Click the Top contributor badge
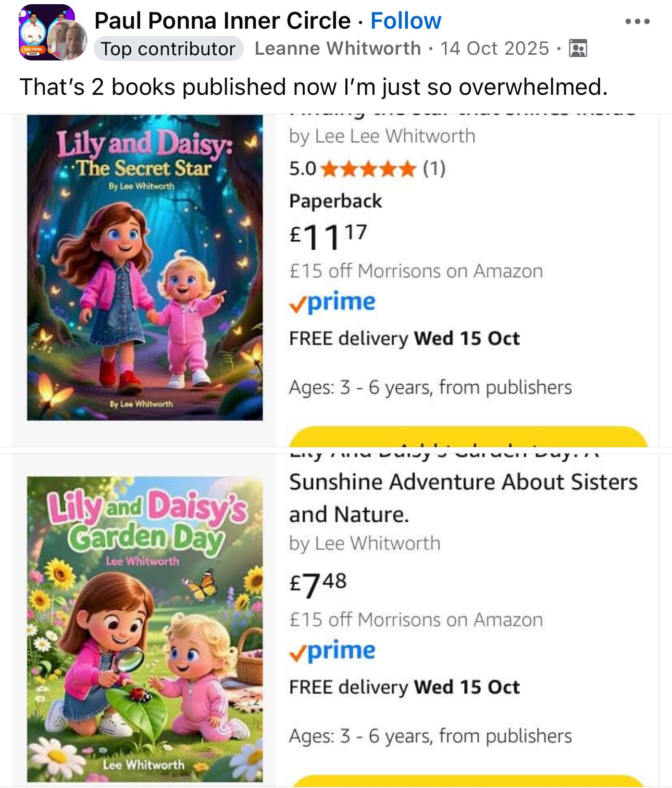 pos(169,48)
